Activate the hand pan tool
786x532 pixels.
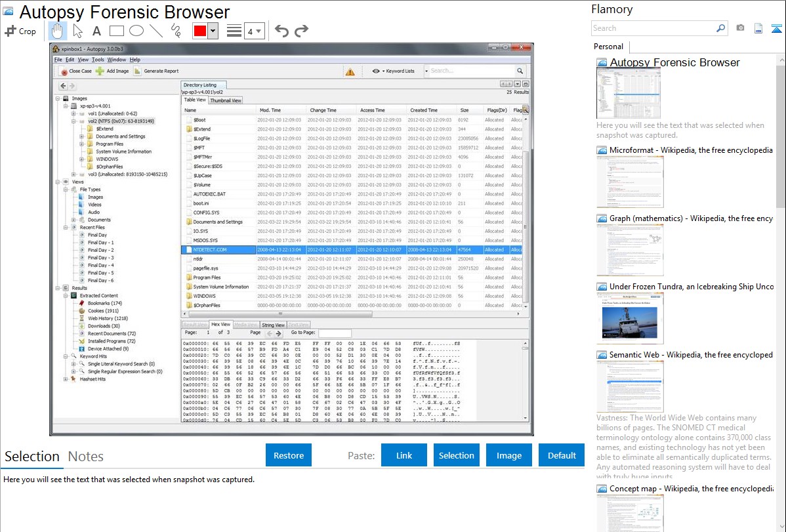tap(57, 31)
